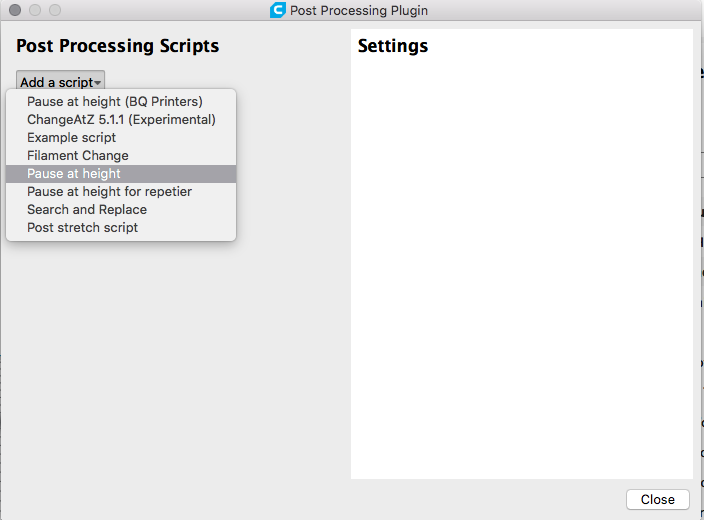This screenshot has height=520, width=704.
Task: Click the Close button at bottom right
Action: (x=658, y=499)
